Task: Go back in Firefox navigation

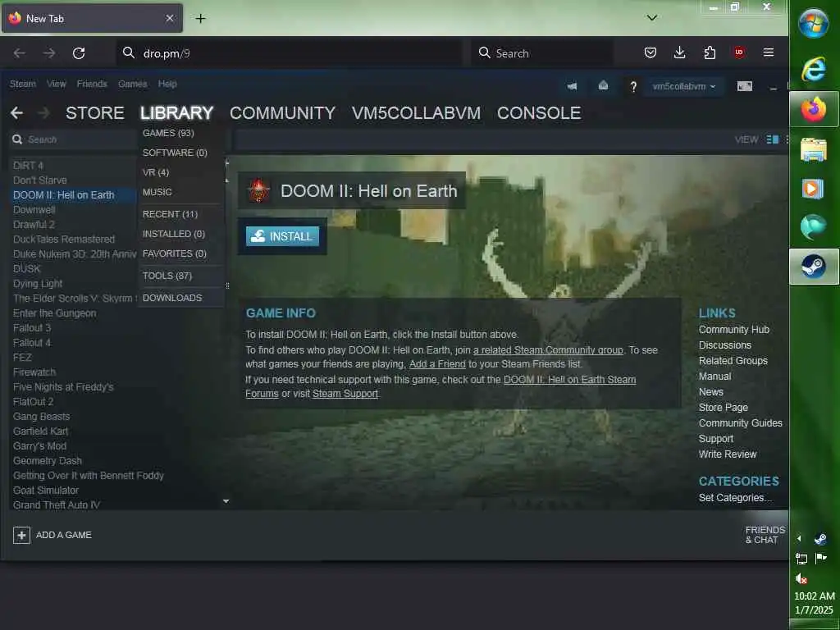Action: [20, 53]
